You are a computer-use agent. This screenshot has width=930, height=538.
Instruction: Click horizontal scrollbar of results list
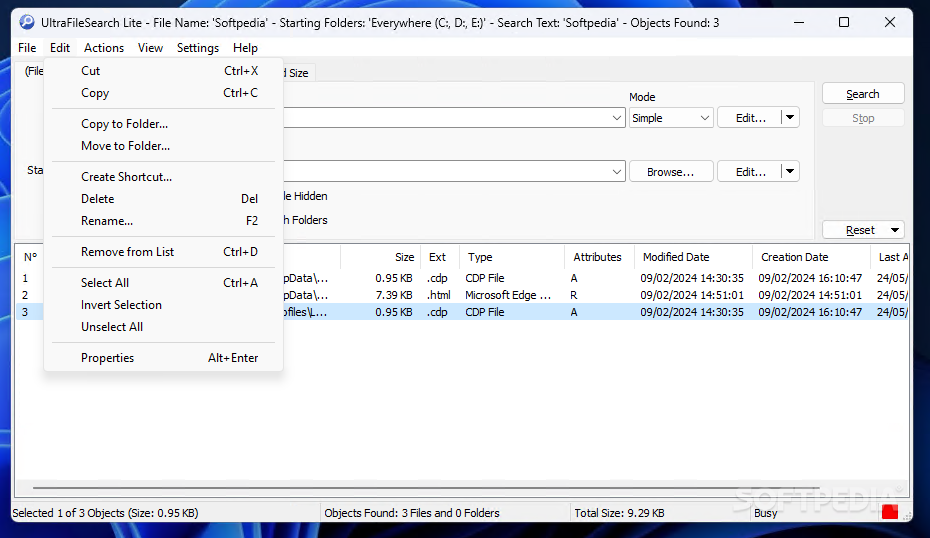pyautogui.click(x=426, y=488)
